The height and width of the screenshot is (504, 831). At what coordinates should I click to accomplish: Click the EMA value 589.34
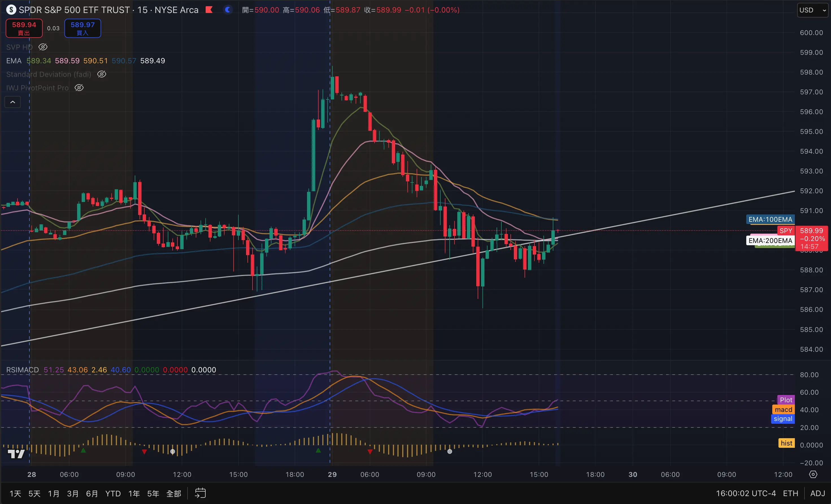(x=39, y=61)
